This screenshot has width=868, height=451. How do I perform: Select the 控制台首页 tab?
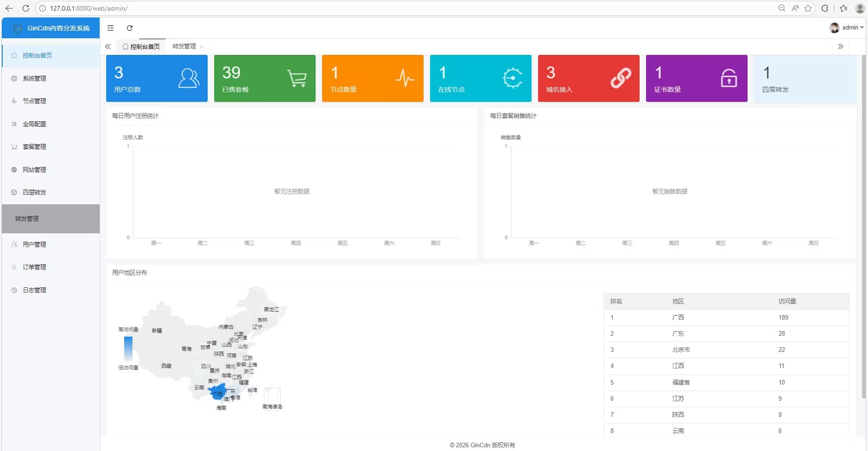pos(142,47)
